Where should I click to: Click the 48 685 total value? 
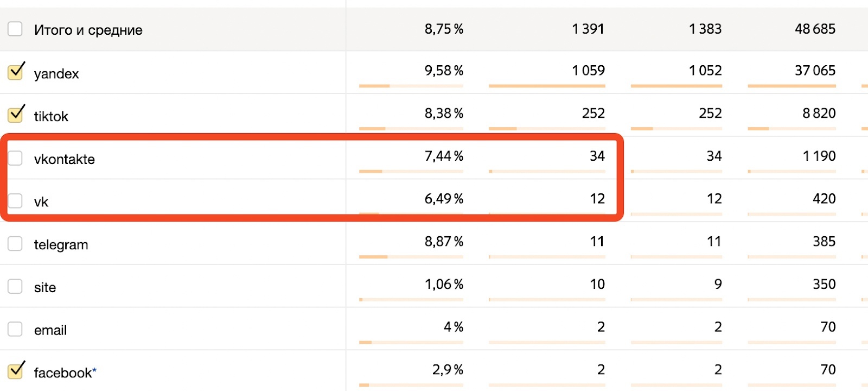coord(815,29)
